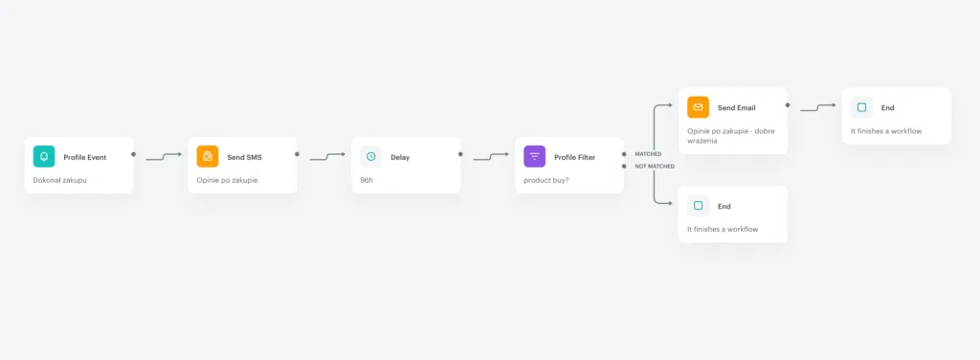Click the arrow from Send Email to End
This screenshot has width=980, height=360.
pos(818,108)
